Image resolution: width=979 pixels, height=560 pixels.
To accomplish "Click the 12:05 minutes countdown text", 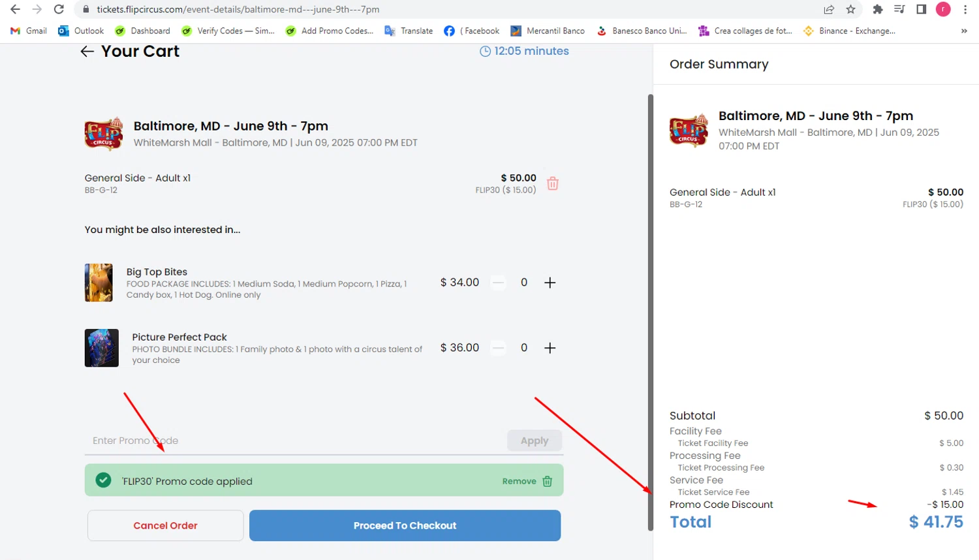I will 531,51.
